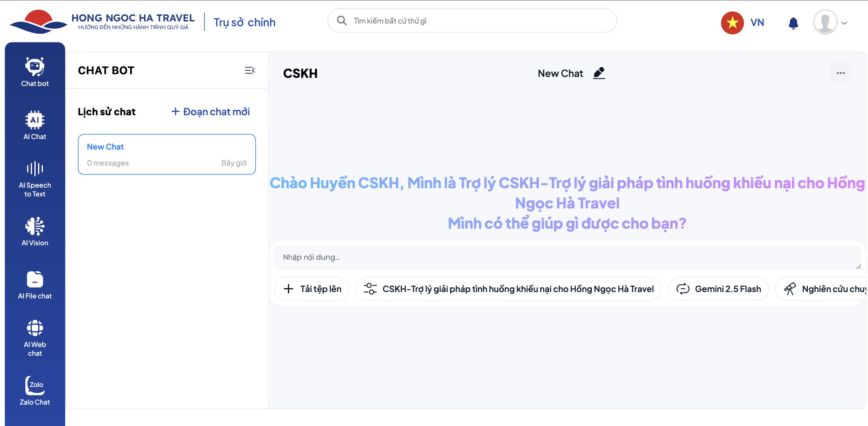The height and width of the screenshot is (426, 868).
Task: Open the AI Vision module
Action: [x=35, y=231]
